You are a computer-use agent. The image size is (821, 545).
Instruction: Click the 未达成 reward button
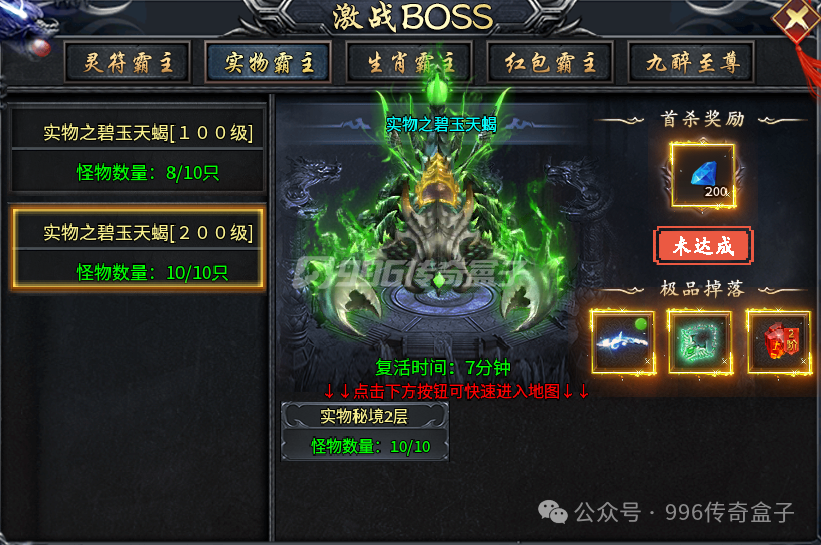tap(703, 246)
